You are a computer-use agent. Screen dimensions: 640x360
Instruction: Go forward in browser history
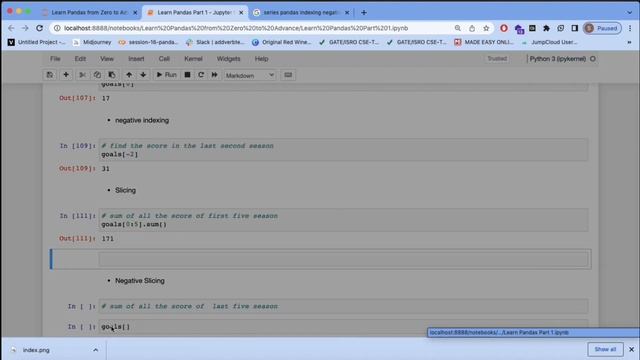click(25, 28)
